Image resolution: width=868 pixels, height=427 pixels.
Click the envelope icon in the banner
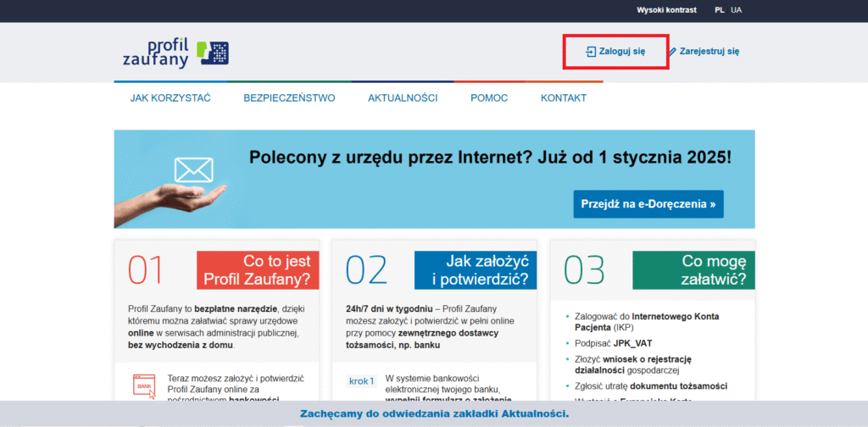pos(194,169)
